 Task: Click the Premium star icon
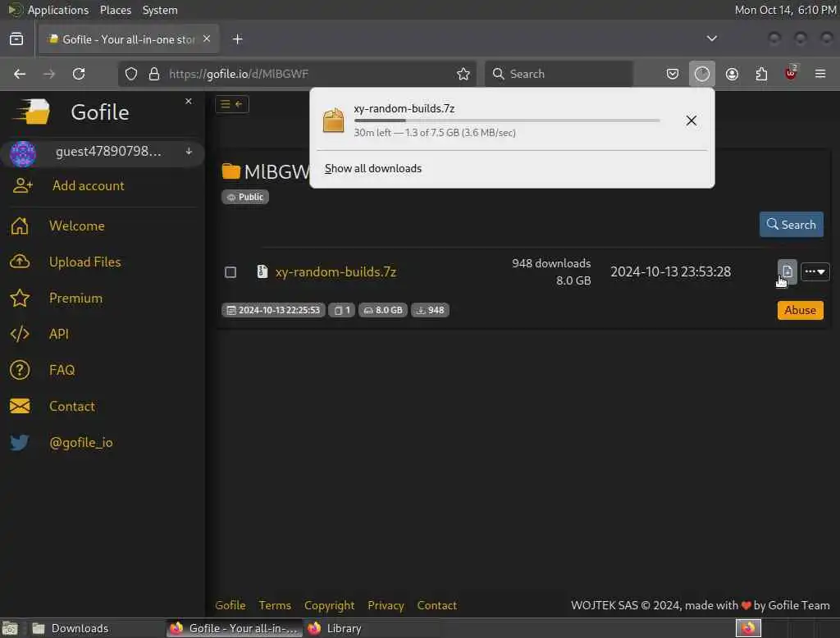(x=20, y=298)
